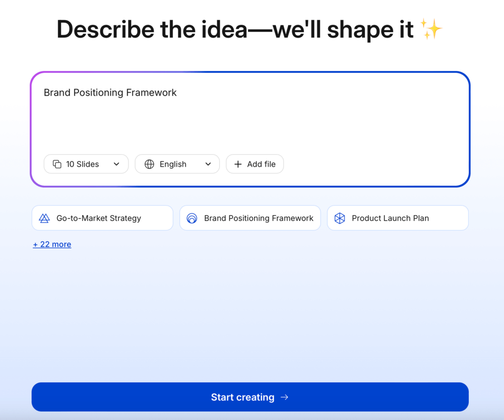This screenshot has width=504, height=420.
Task: Click the globe language icon
Action: pyautogui.click(x=149, y=164)
